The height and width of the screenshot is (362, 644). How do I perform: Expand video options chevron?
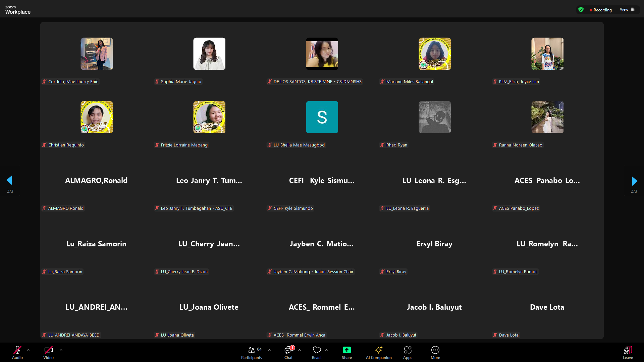click(x=61, y=350)
